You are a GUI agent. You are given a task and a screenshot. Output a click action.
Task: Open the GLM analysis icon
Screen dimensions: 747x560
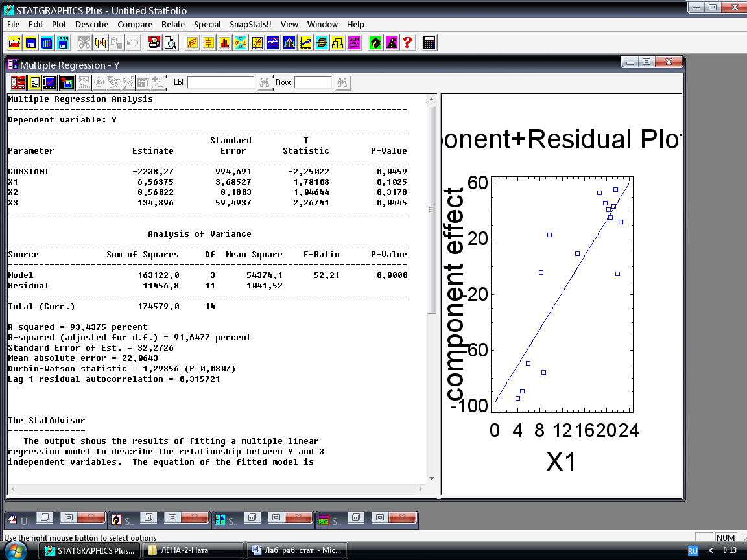click(x=354, y=43)
